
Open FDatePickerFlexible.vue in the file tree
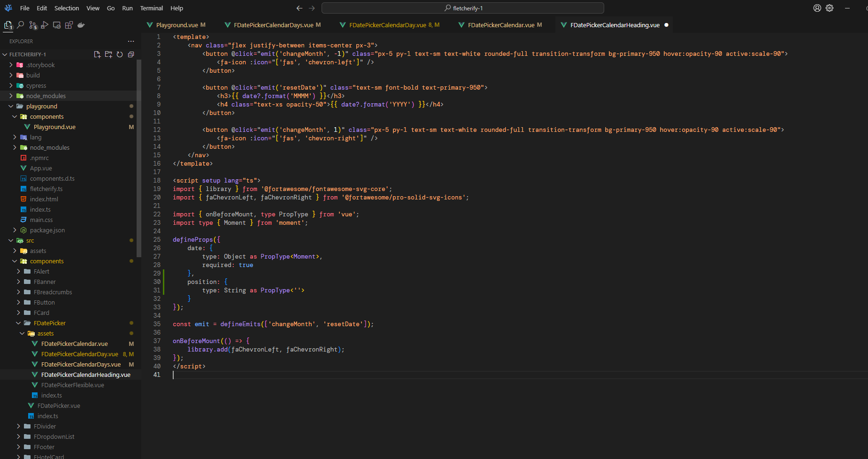[x=72, y=385]
